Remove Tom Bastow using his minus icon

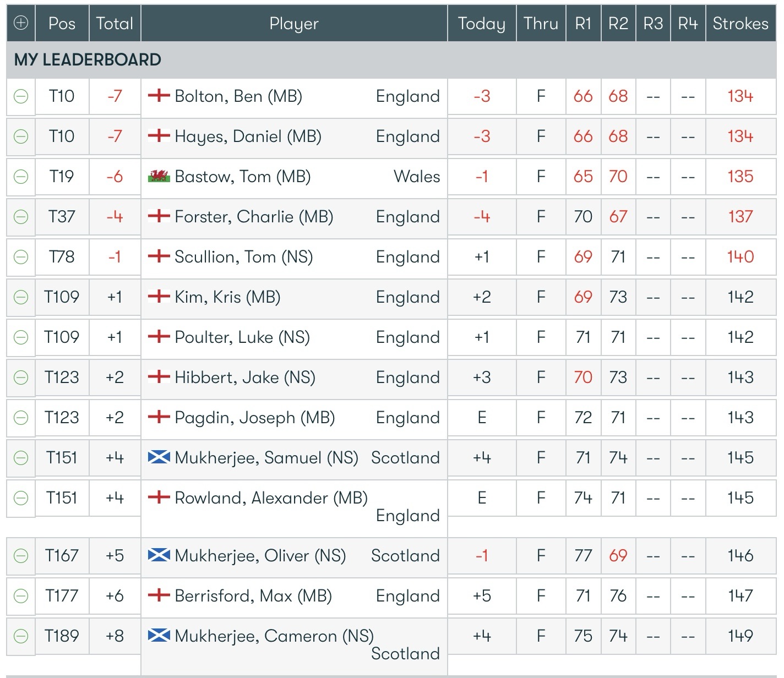pos(21,177)
